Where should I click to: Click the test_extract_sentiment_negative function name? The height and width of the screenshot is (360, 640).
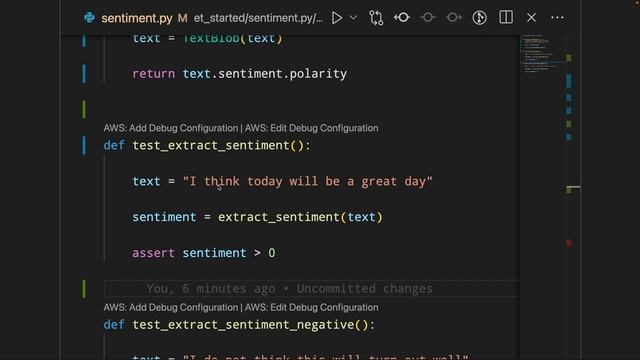(243, 325)
